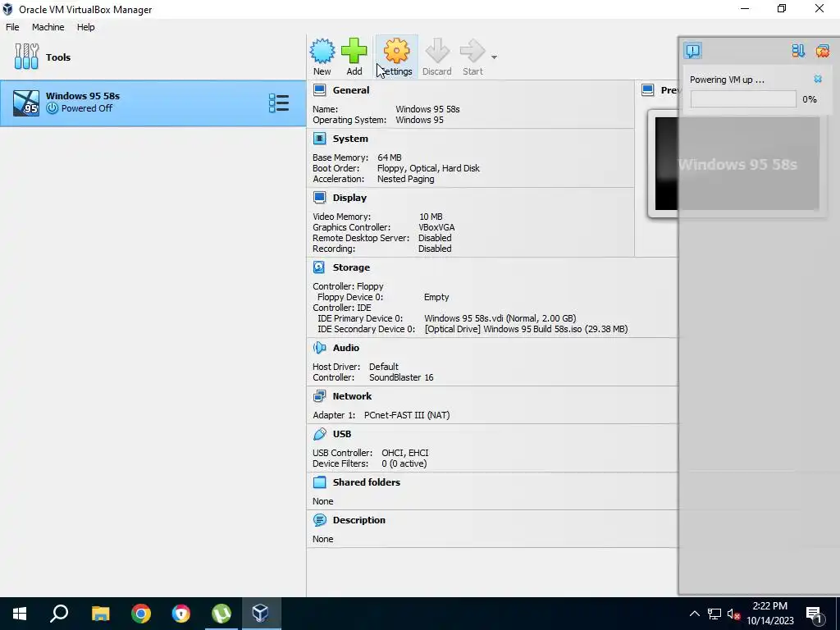Image resolution: width=840 pixels, height=630 pixels.
Task: Open the System section header
Action: (x=350, y=138)
